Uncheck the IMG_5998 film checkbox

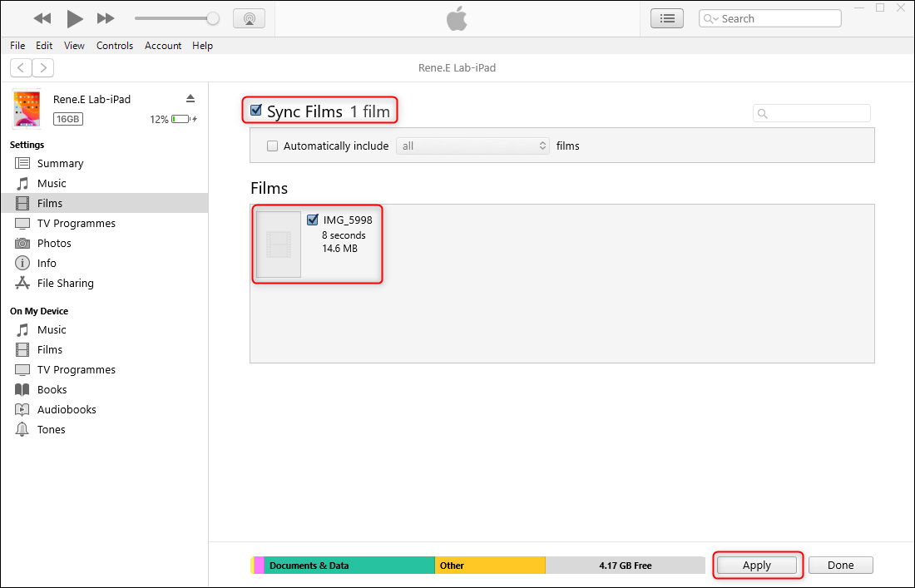coord(312,220)
